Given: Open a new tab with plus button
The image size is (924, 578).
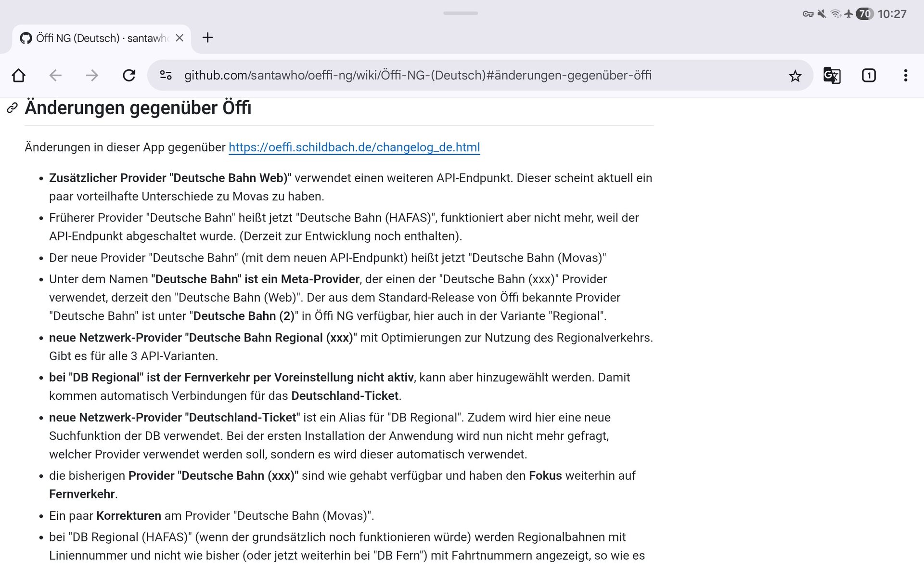Looking at the screenshot, I should coord(207,38).
